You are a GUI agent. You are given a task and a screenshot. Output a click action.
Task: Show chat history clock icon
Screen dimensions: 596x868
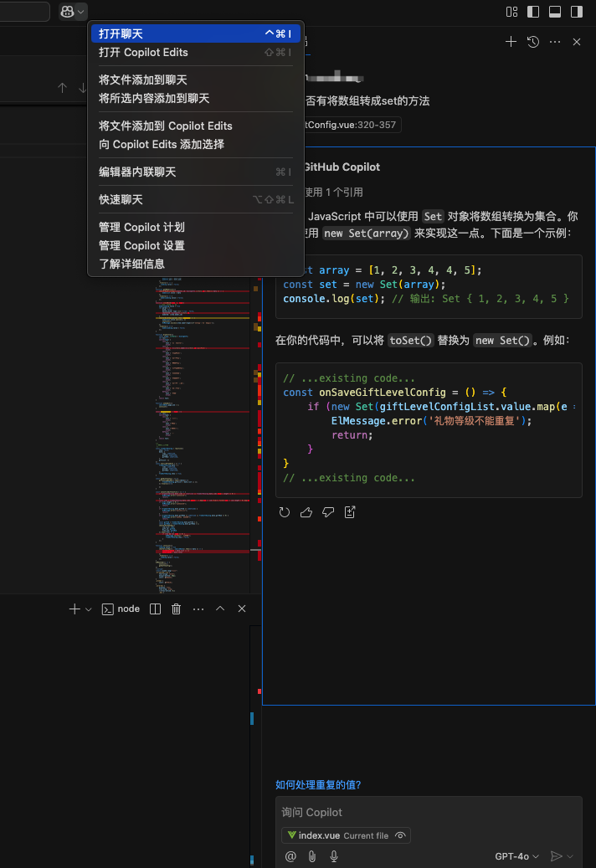click(533, 42)
